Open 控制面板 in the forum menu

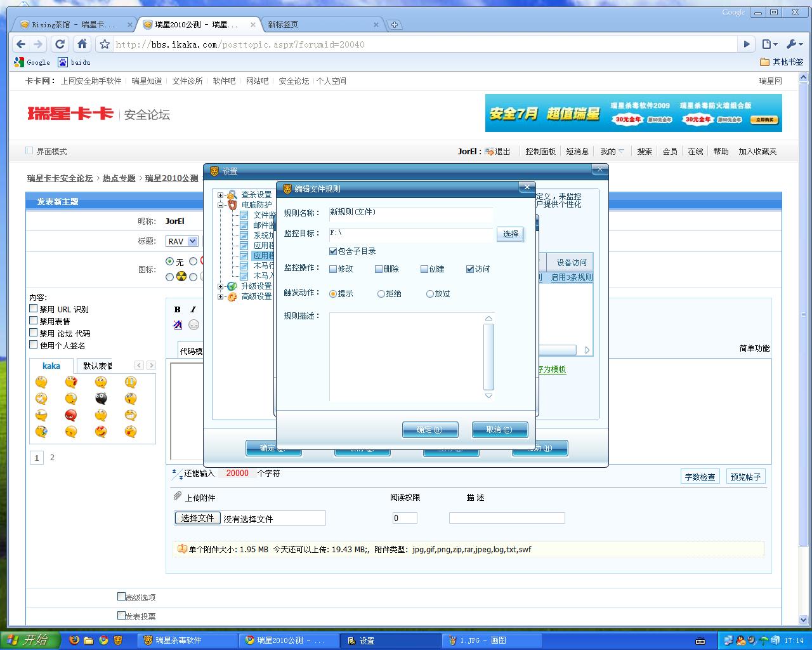[540, 152]
